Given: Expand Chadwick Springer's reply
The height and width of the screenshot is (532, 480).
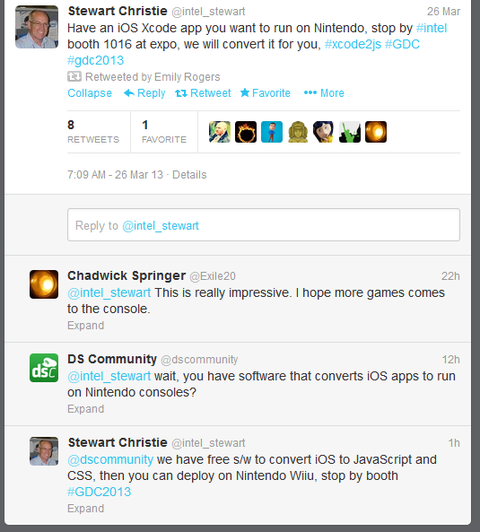Looking at the screenshot, I should (x=85, y=325).
